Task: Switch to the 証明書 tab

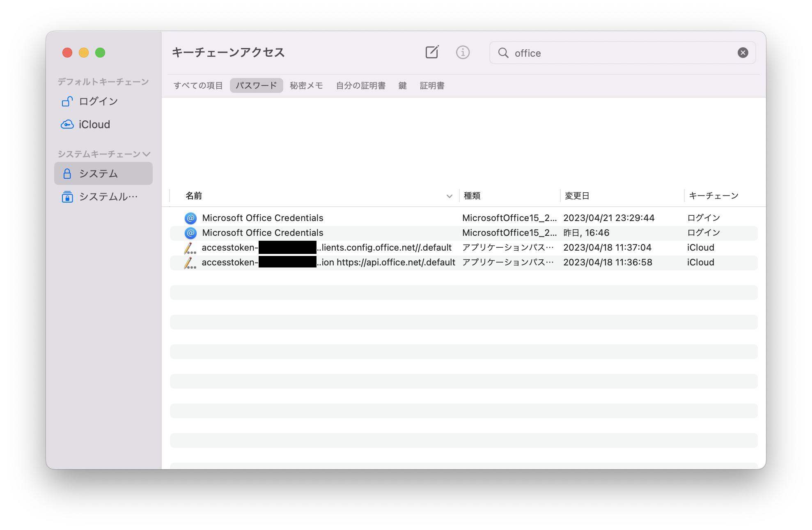Action: [432, 85]
